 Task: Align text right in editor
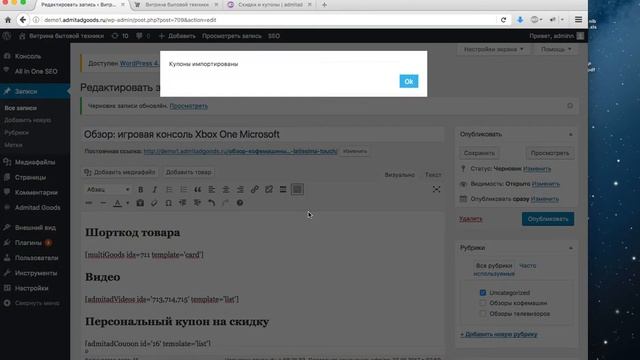240,189
